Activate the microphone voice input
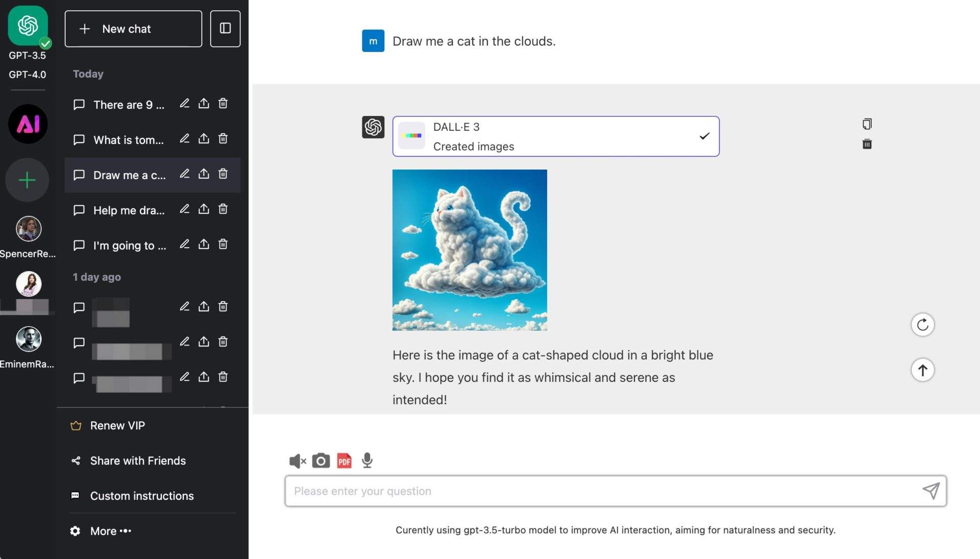Screen dimensions: 980x559 coord(367,461)
